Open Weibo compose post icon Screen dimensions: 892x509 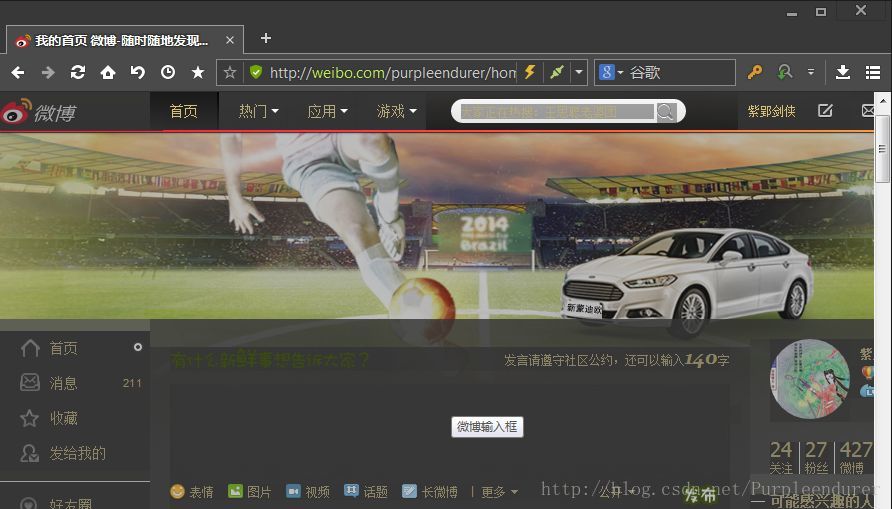[825, 111]
